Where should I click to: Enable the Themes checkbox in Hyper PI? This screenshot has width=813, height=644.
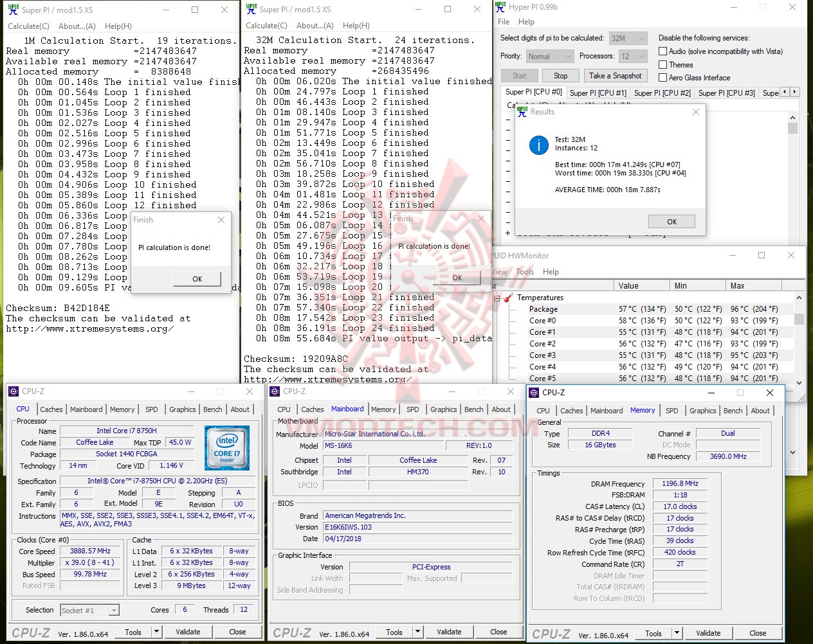[662, 64]
